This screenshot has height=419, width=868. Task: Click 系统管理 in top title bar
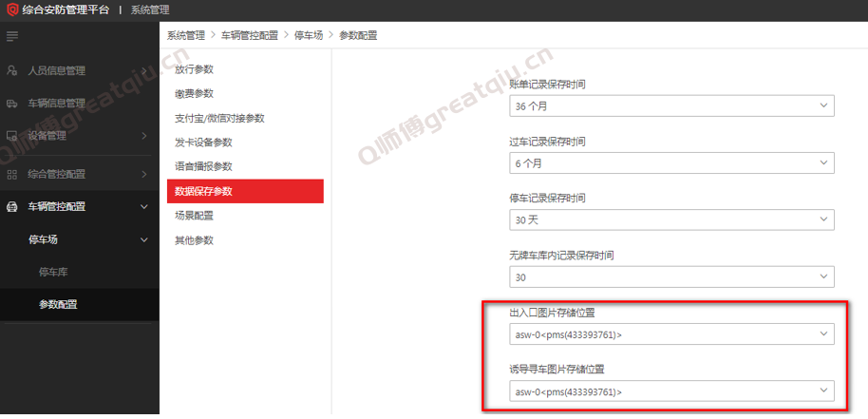coord(150,10)
